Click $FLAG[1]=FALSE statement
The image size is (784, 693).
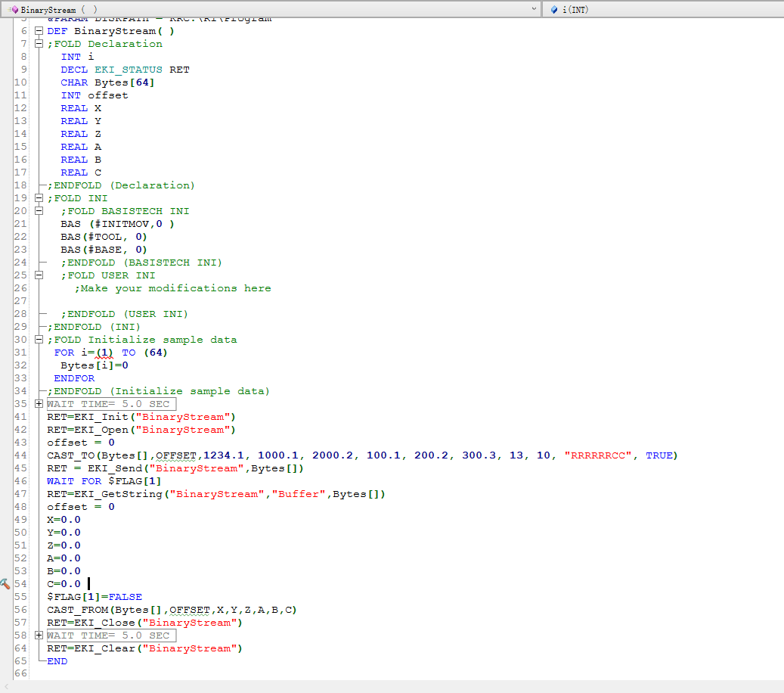coord(95,597)
